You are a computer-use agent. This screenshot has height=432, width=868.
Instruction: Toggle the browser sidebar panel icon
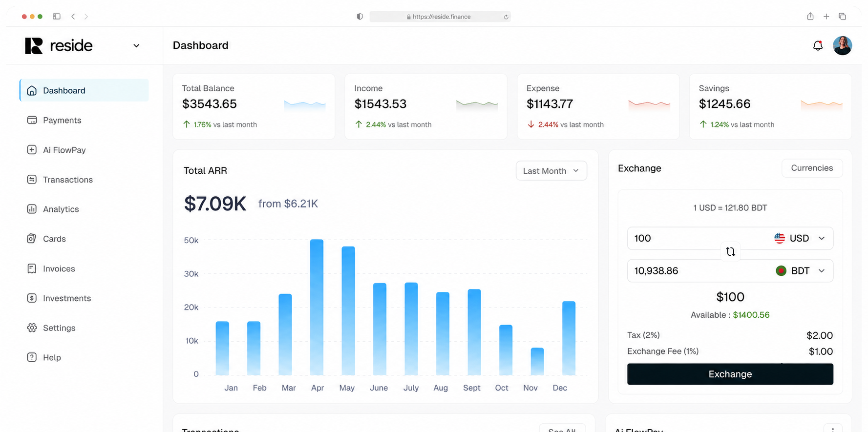tap(57, 17)
